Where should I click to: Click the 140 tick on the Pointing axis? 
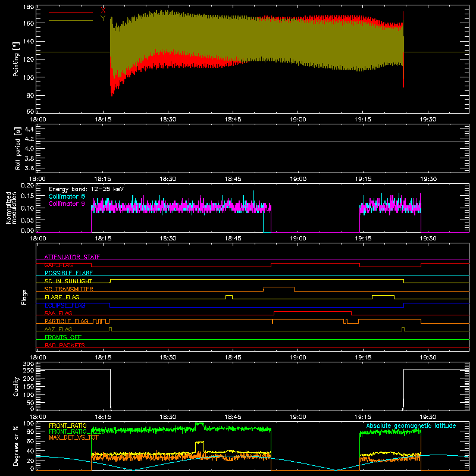point(29,41)
